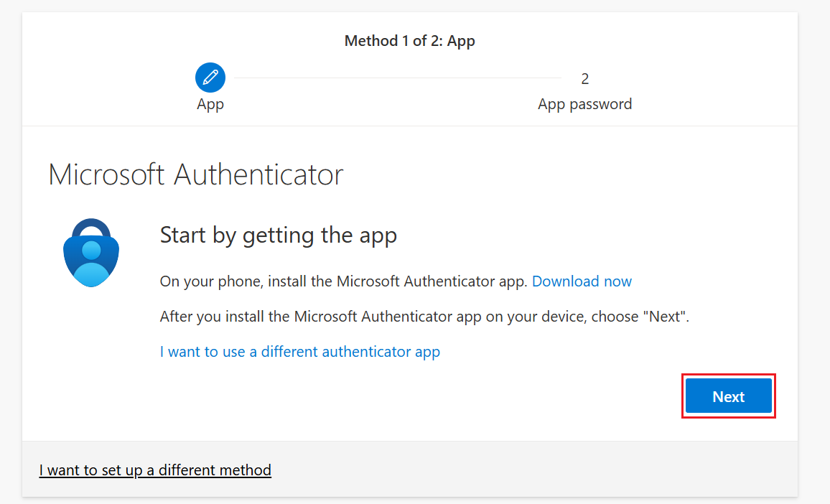The image size is (830, 504).
Task: Click the progress line between the steps
Action: coord(397,78)
